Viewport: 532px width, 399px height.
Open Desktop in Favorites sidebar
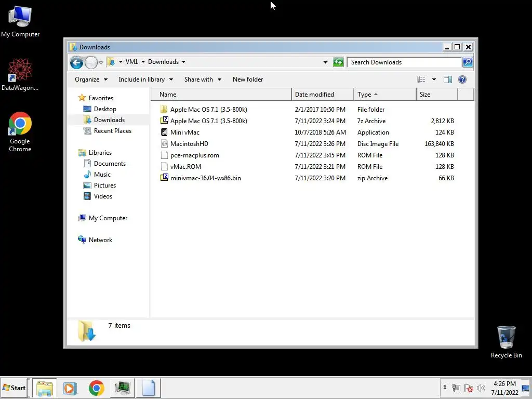pos(100,109)
